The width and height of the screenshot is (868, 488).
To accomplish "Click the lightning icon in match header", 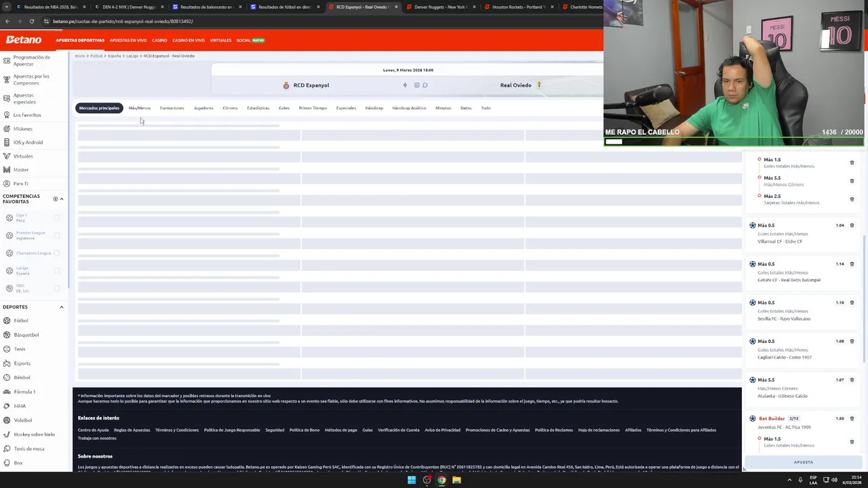I will [x=405, y=85].
